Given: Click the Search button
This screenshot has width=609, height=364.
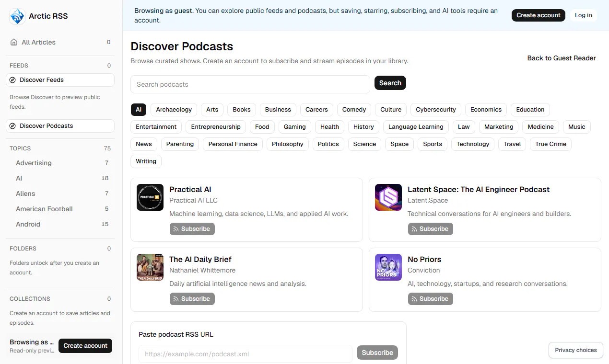Looking at the screenshot, I should [390, 83].
